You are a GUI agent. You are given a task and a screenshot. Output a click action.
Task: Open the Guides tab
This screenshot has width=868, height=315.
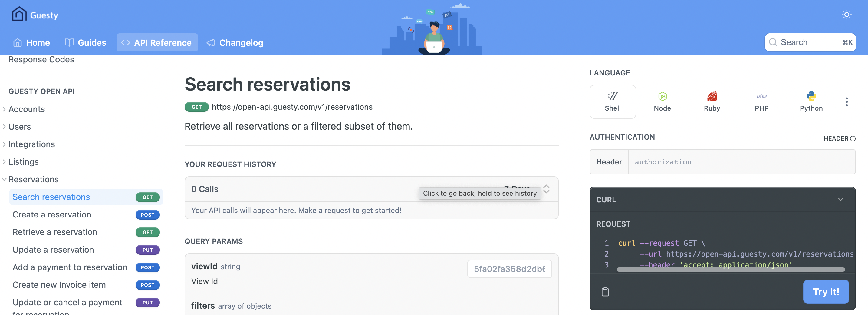coord(85,42)
